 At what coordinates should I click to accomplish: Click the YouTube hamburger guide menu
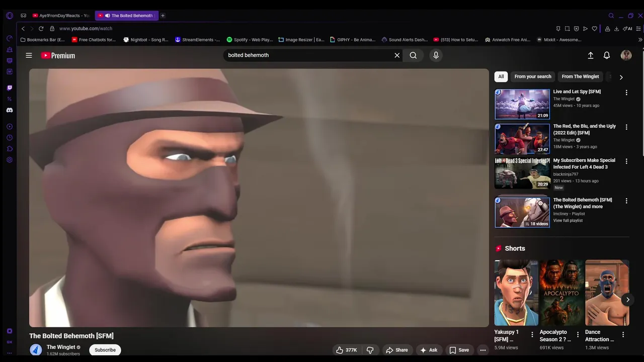pos(29,55)
